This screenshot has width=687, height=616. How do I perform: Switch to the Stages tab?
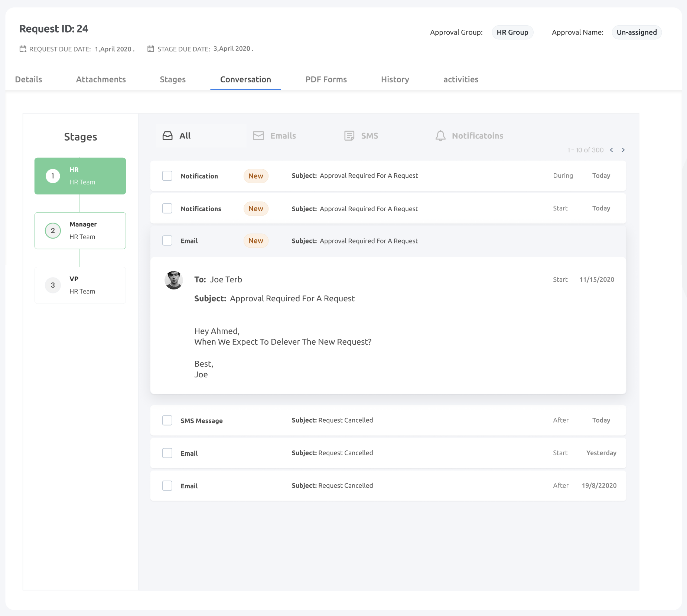(173, 79)
